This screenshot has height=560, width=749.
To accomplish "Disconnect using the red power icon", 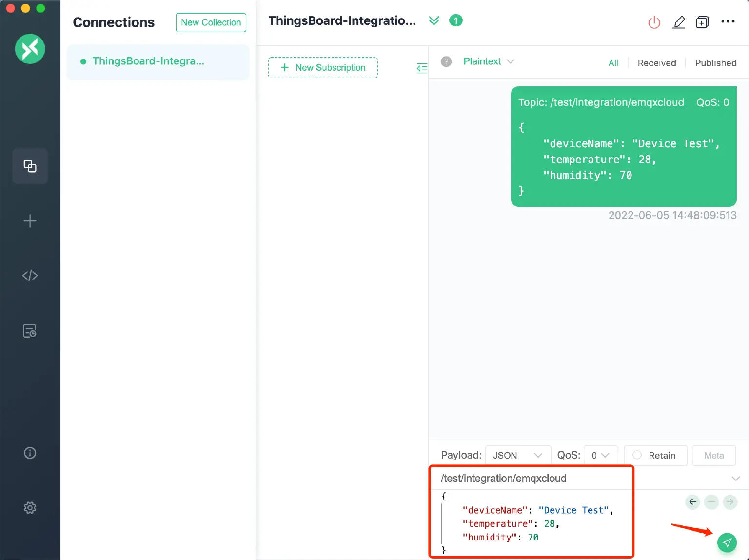I will 654,22.
